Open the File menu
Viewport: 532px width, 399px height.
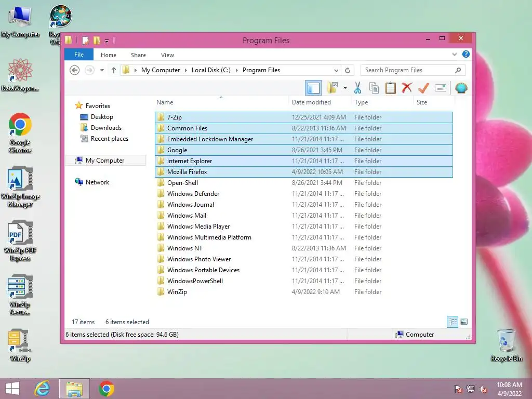(79, 55)
